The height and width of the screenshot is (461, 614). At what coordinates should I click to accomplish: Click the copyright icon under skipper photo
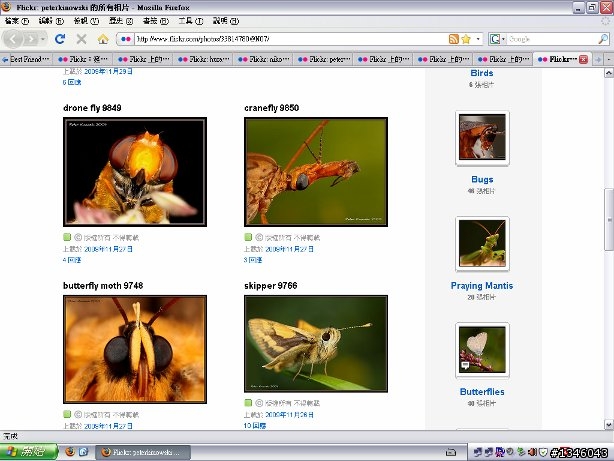[259, 403]
